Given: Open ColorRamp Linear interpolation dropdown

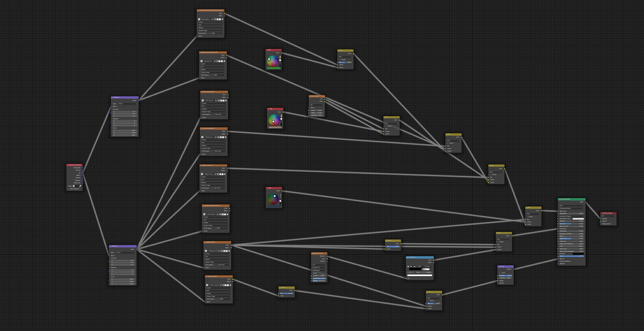Looking at the screenshot, I should click(x=429, y=267).
